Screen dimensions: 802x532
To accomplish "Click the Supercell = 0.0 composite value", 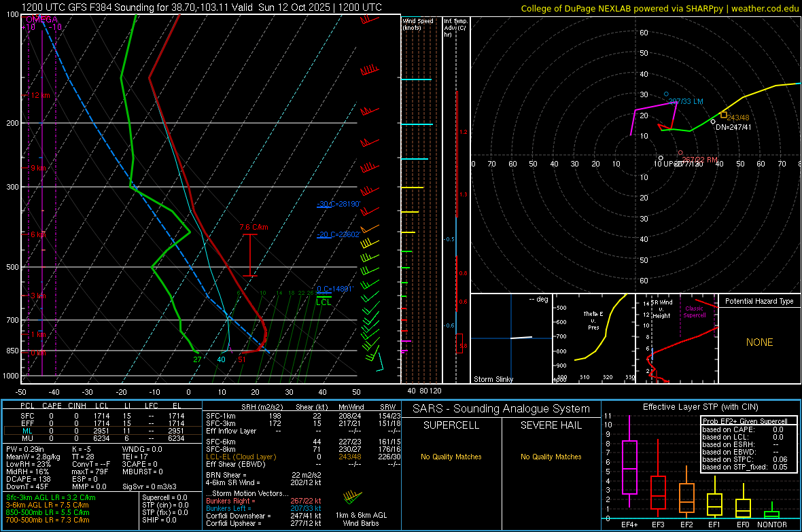I will 164,497.
